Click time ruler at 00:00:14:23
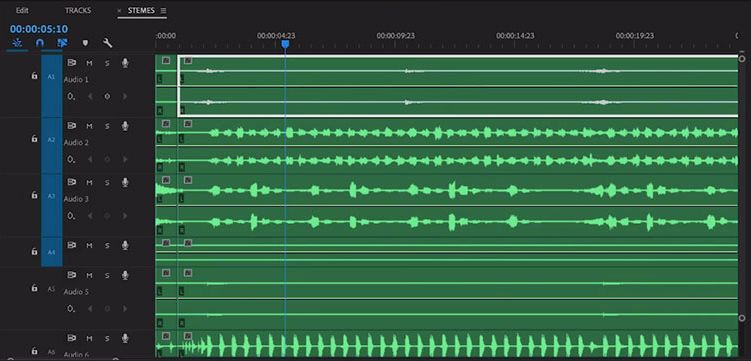 515,36
